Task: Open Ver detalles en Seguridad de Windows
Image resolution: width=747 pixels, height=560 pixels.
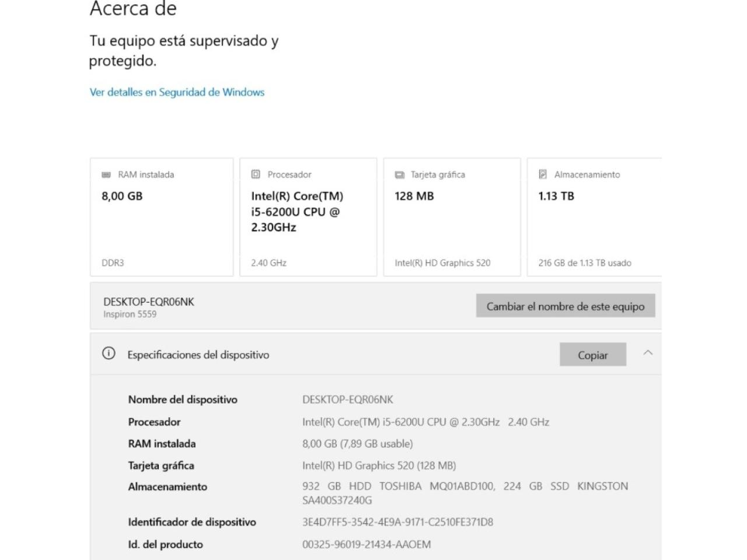Action: (177, 92)
